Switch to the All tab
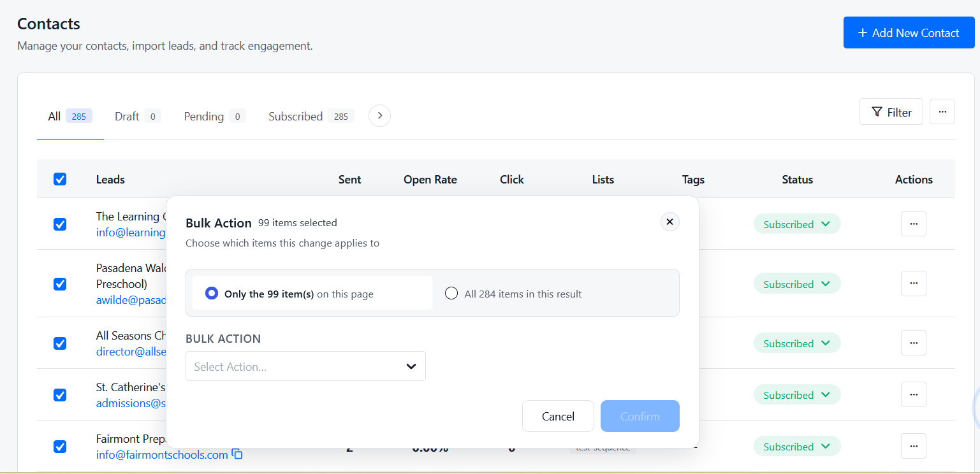This screenshot has width=980, height=474. pos(70,116)
